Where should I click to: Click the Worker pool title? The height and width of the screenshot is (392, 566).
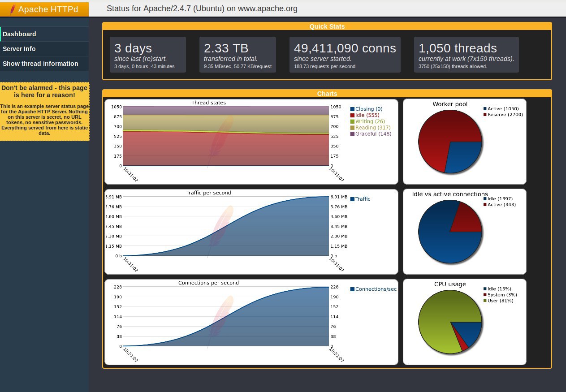pos(450,104)
